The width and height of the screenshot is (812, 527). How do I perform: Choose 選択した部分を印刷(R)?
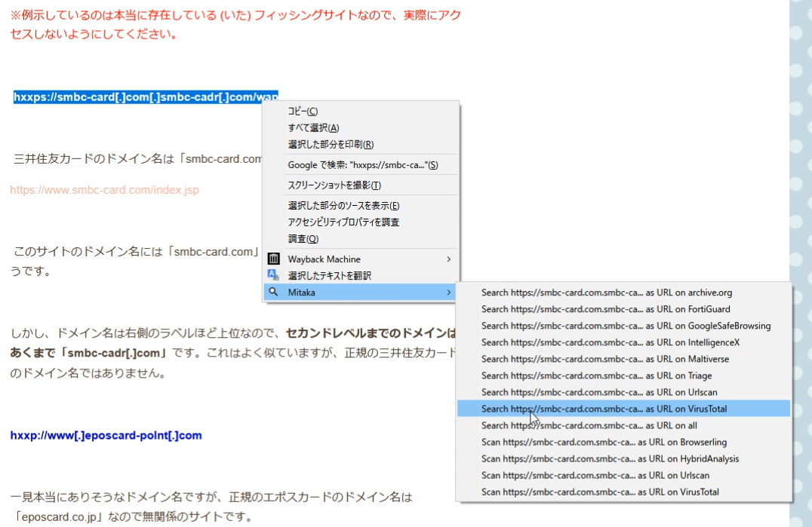(361, 144)
